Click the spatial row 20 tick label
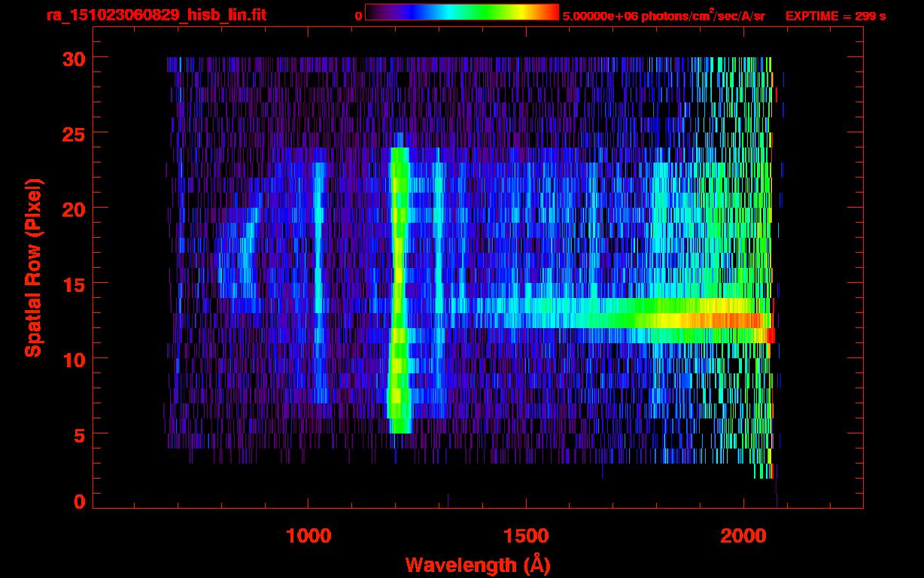 pos(72,208)
